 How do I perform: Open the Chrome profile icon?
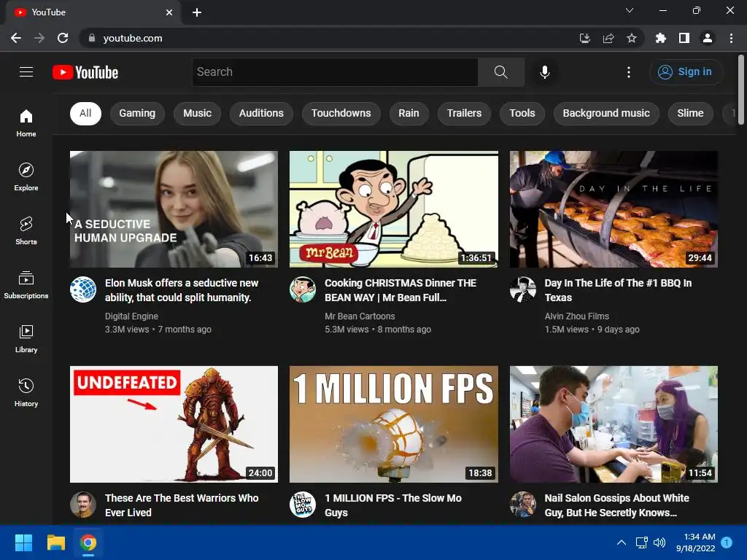click(x=708, y=38)
